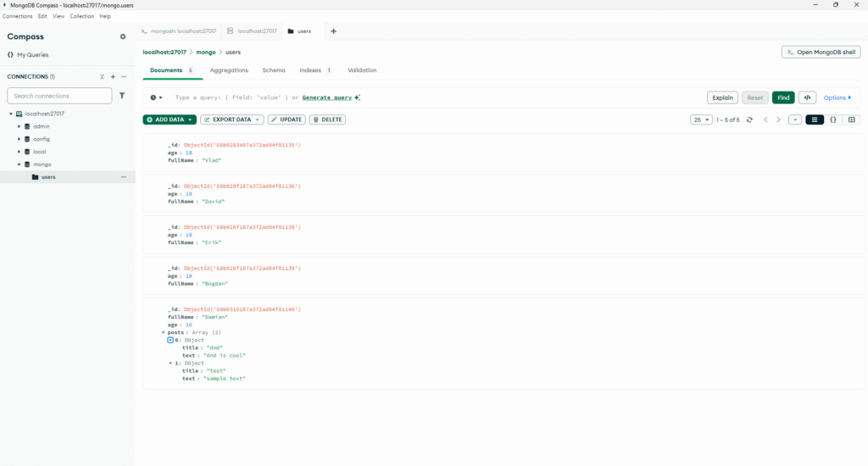Click the export query to language icon
Image resolution: width=868 pixels, height=466 pixels.
pyautogui.click(x=808, y=97)
